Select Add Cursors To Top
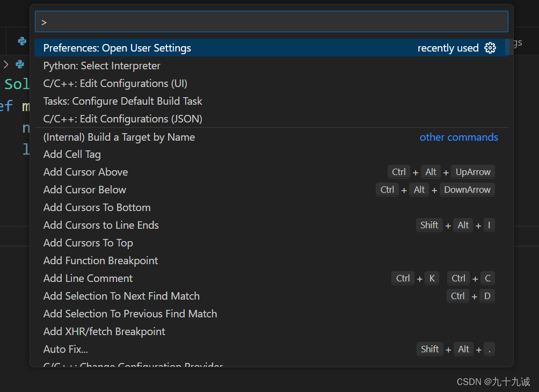 271,243
